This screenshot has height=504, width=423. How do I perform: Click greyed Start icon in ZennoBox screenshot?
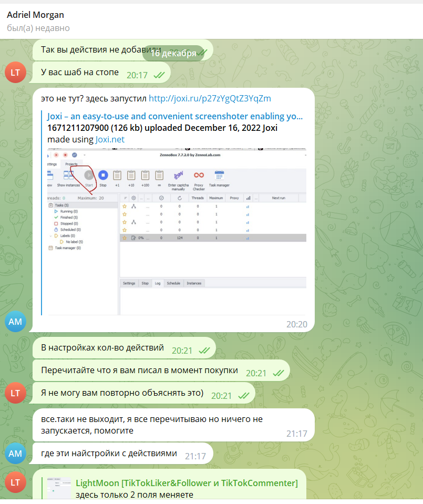89,175
